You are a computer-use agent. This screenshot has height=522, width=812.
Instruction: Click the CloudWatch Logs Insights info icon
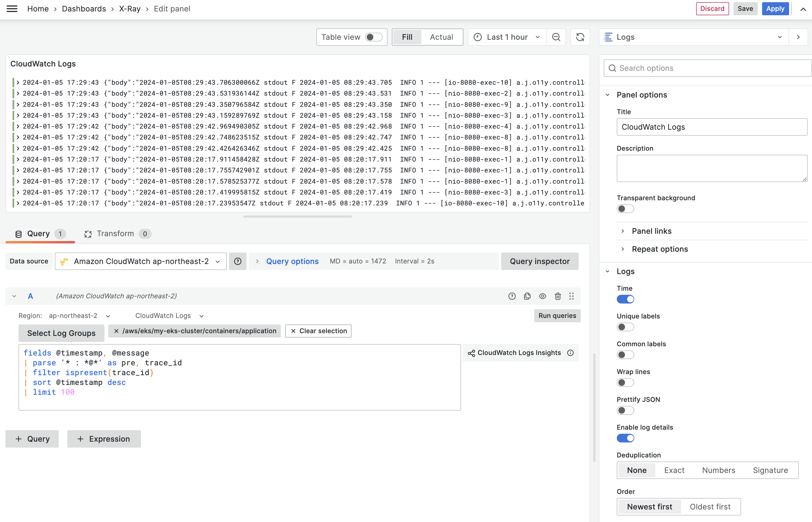click(x=570, y=353)
